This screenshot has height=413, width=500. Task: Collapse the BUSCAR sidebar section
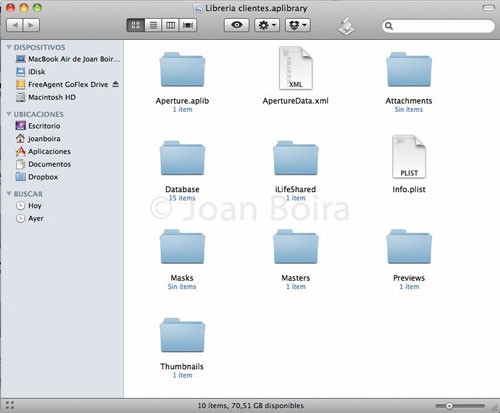click(x=9, y=194)
